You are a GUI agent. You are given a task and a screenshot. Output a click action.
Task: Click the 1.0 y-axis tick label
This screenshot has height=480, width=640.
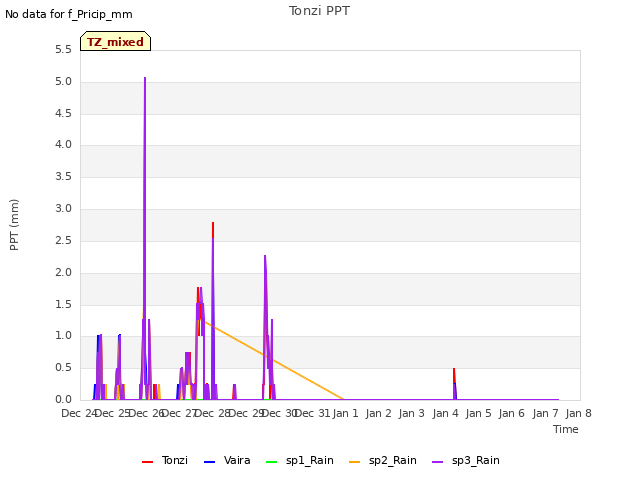tap(63, 336)
